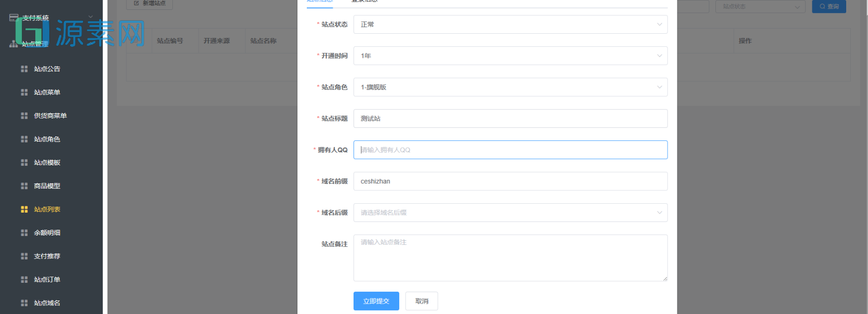Click the grid icon beside 站点角色 in sidebar
The width and height of the screenshot is (868, 314).
click(24, 139)
